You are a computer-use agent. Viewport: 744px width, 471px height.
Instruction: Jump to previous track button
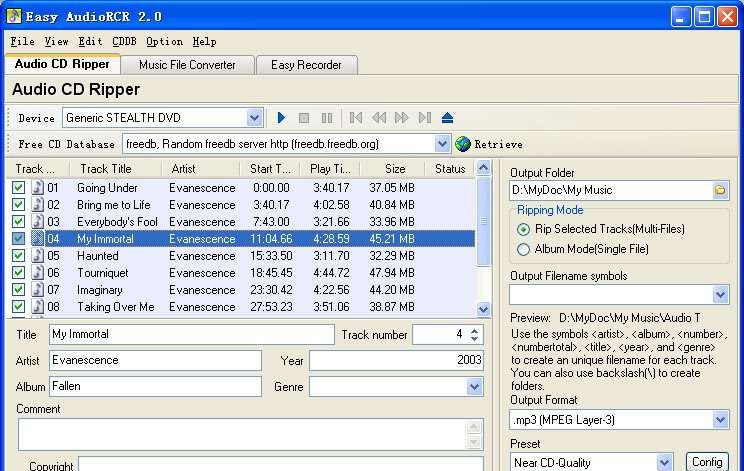click(x=355, y=118)
